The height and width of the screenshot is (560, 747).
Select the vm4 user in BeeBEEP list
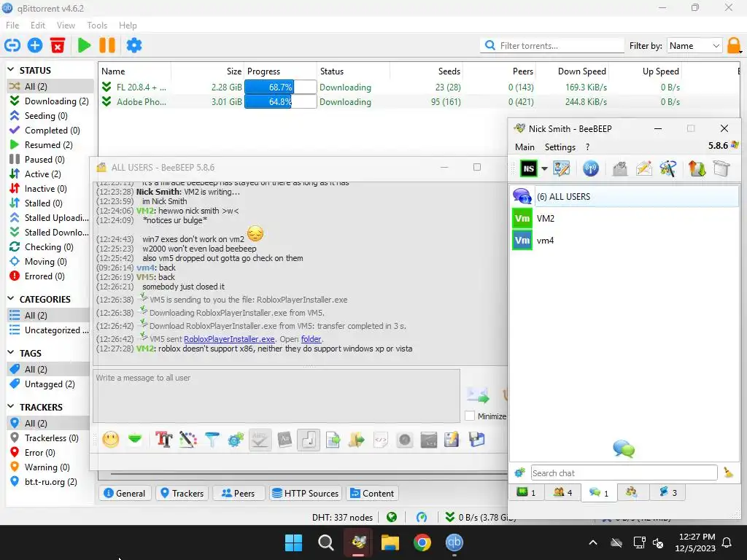click(x=625, y=241)
